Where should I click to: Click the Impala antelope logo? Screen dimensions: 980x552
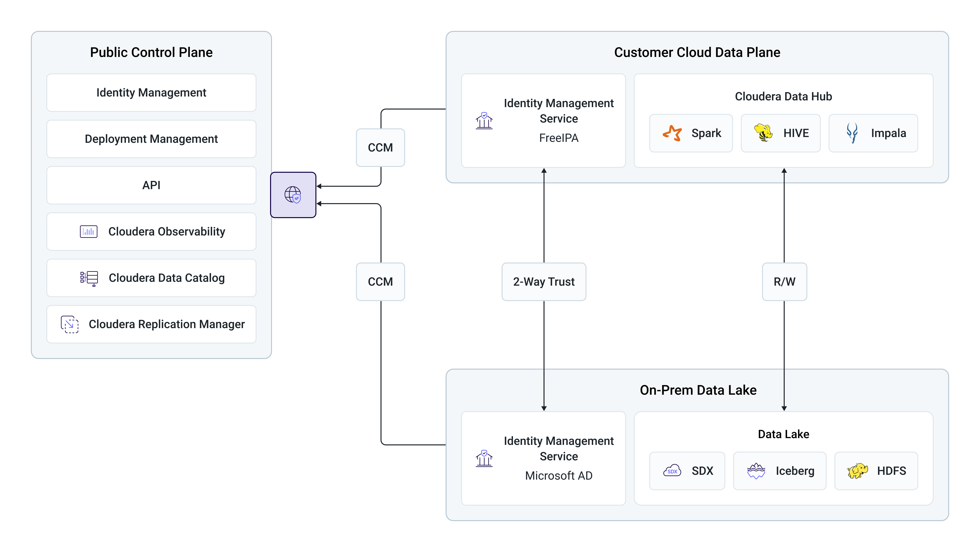[x=852, y=133]
